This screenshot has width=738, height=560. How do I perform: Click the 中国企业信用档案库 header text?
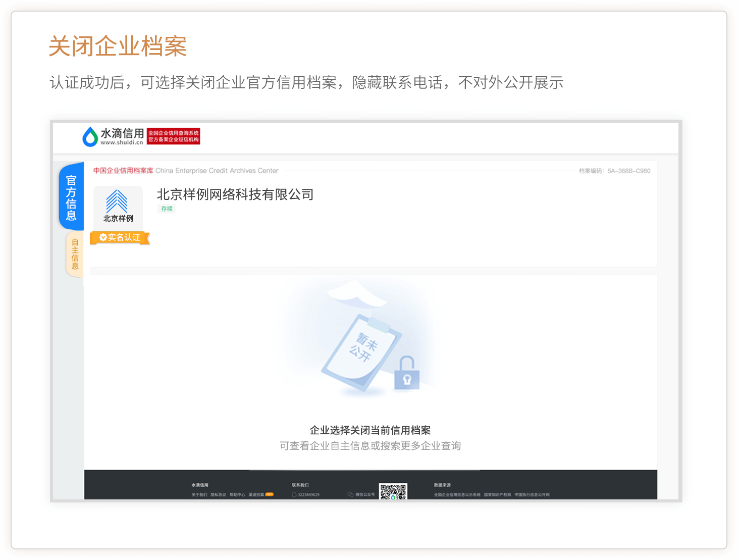click(123, 171)
